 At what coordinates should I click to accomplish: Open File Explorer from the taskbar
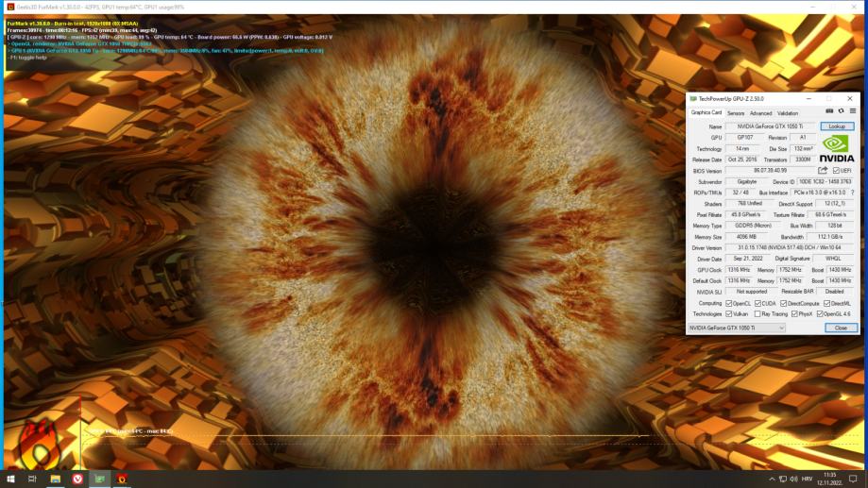point(56,479)
